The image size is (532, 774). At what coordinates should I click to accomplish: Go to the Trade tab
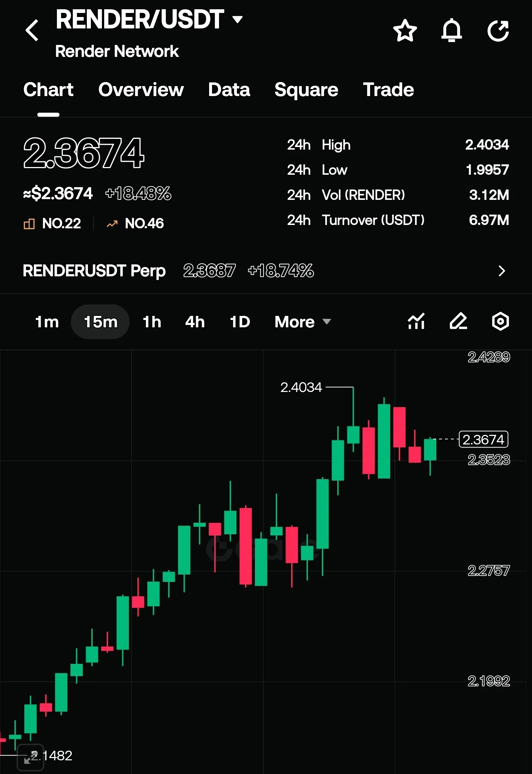(388, 90)
